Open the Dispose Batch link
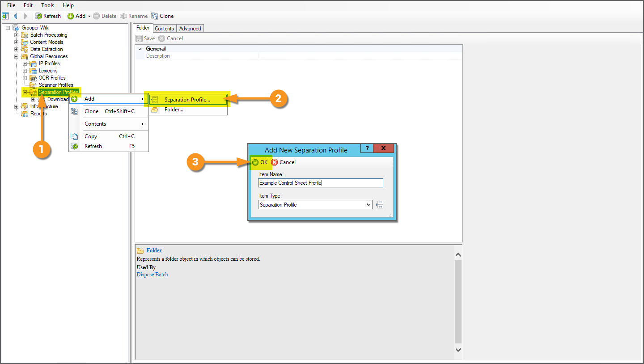The image size is (644, 364). click(153, 275)
